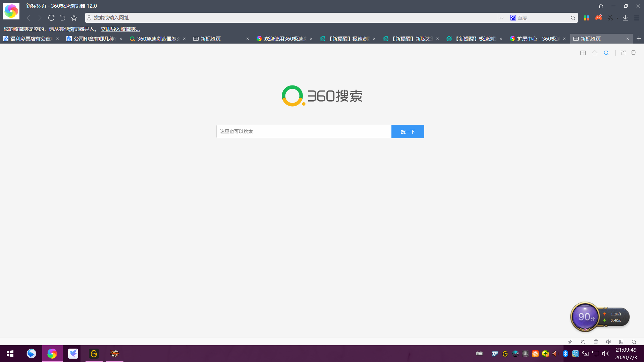Click the back navigation arrow

point(29,18)
